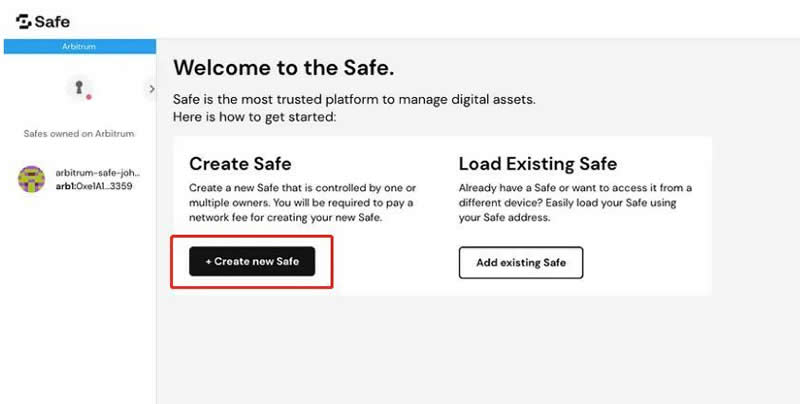Click the Create Safe description paragraph

click(x=303, y=203)
